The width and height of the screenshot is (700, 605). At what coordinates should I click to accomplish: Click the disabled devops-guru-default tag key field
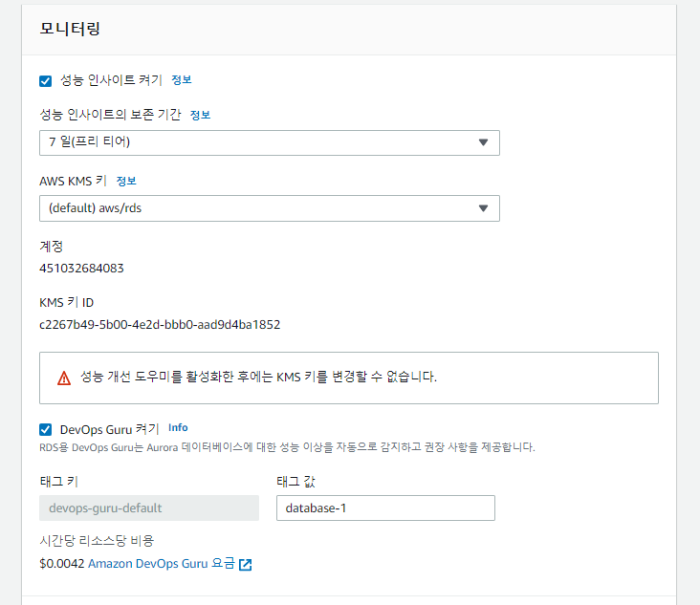coord(149,508)
